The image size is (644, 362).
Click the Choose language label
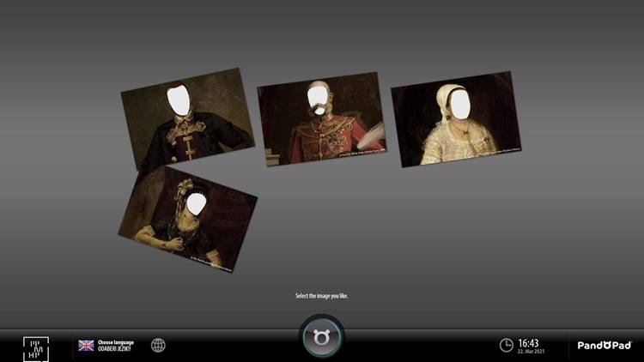click(x=115, y=342)
